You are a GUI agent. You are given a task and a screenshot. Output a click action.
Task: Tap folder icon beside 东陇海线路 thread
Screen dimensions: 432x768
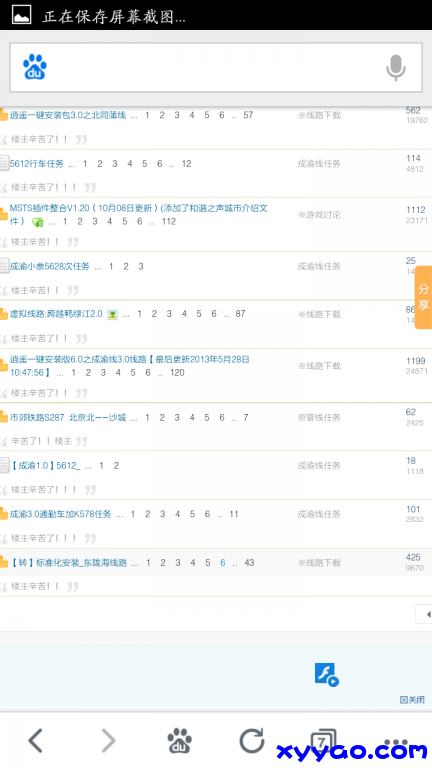tap(4, 562)
